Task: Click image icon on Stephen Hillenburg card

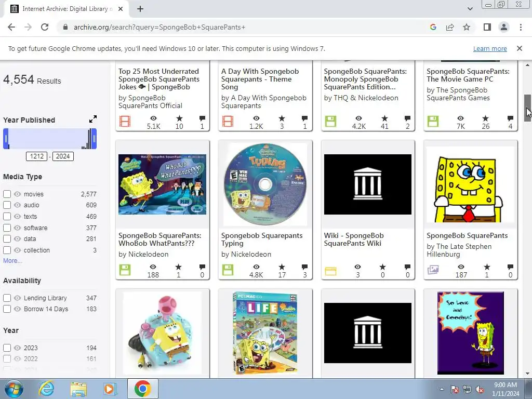Action: pyautogui.click(x=433, y=270)
